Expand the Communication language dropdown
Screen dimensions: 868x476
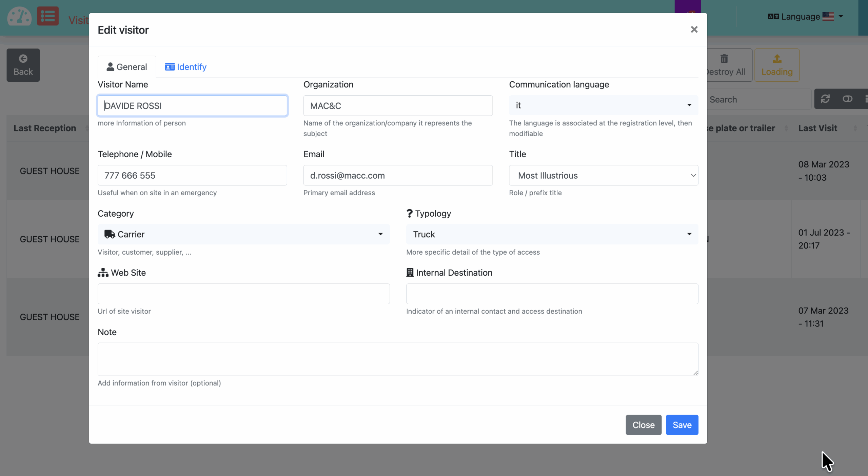pyautogui.click(x=603, y=105)
